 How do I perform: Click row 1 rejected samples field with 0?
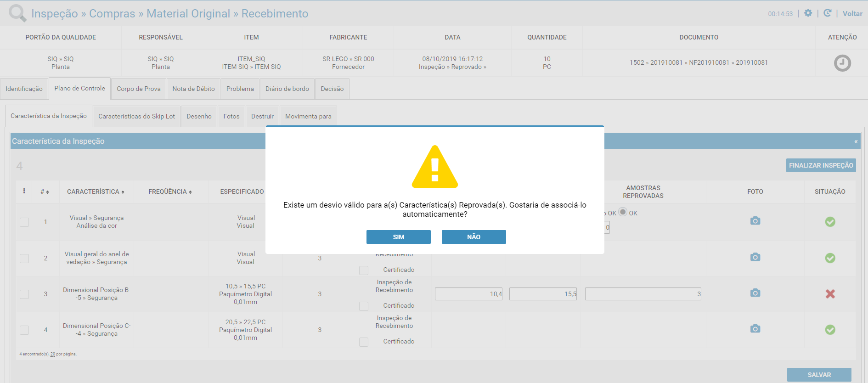607,227
